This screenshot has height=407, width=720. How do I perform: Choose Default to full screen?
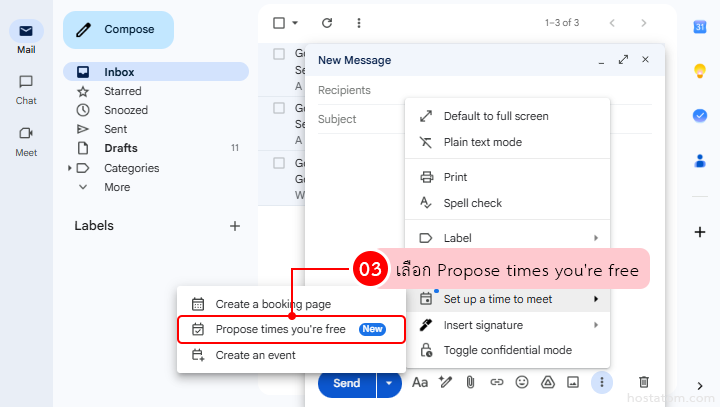click(x=507, y=116)
